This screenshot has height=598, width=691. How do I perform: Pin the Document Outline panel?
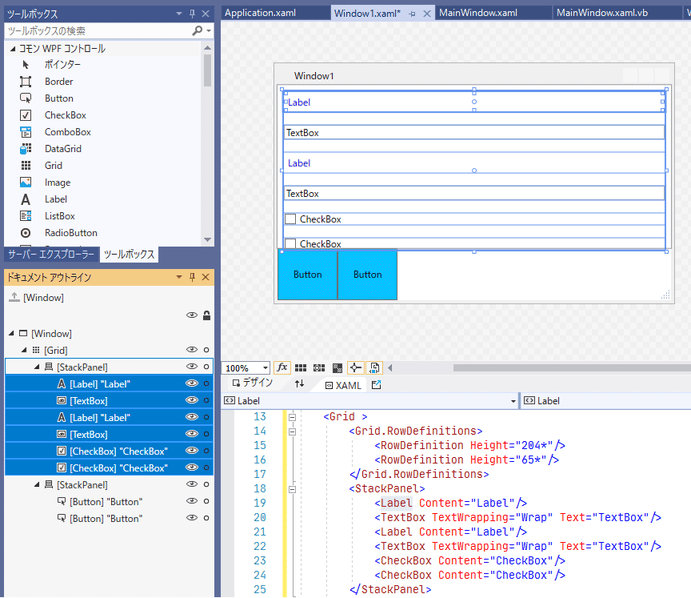coord(192,277)
